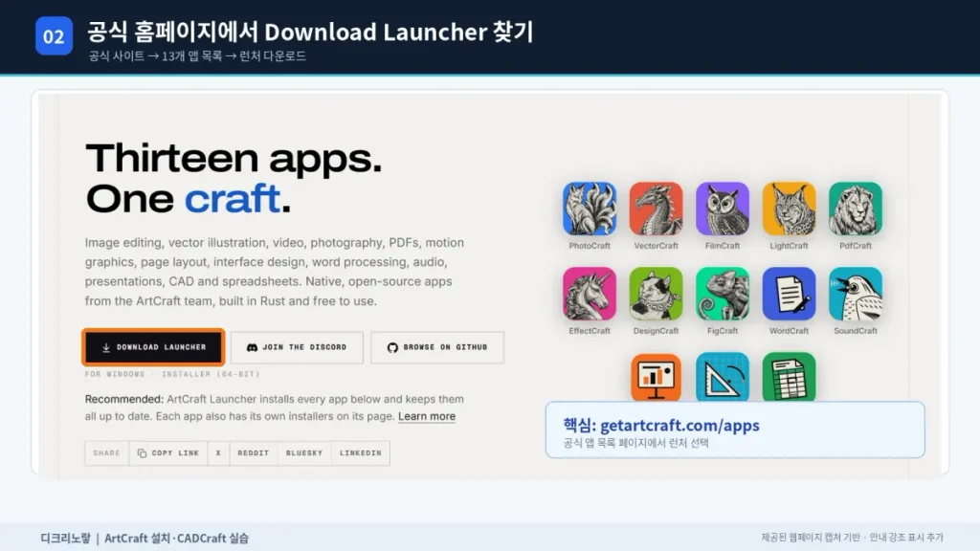This screenshot has width=980, height=551.
Task: Click the SHARE label text
Action: pos(106,452)
